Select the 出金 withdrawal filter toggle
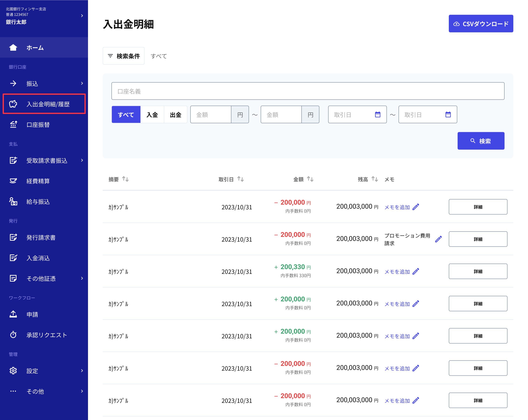The image size is (528, 420). click(x=176, y=114)
